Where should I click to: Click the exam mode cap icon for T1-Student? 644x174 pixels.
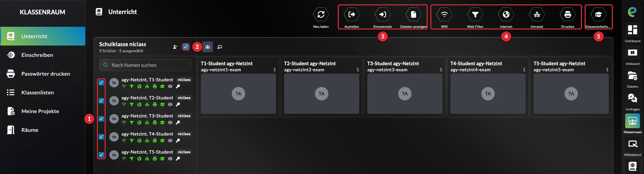click(162, 86)
